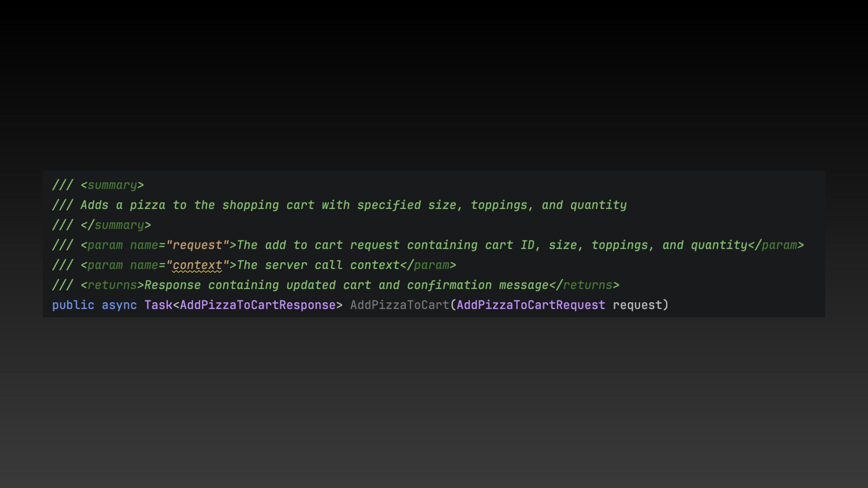Click the Task type name
Image resolution: width=868 pixels, height=488 pixels.
pyautogui.click(x=158, y=305)
